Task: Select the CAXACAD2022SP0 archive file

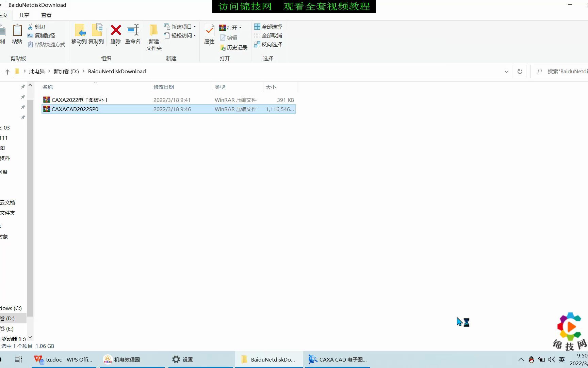Action: 168,109
